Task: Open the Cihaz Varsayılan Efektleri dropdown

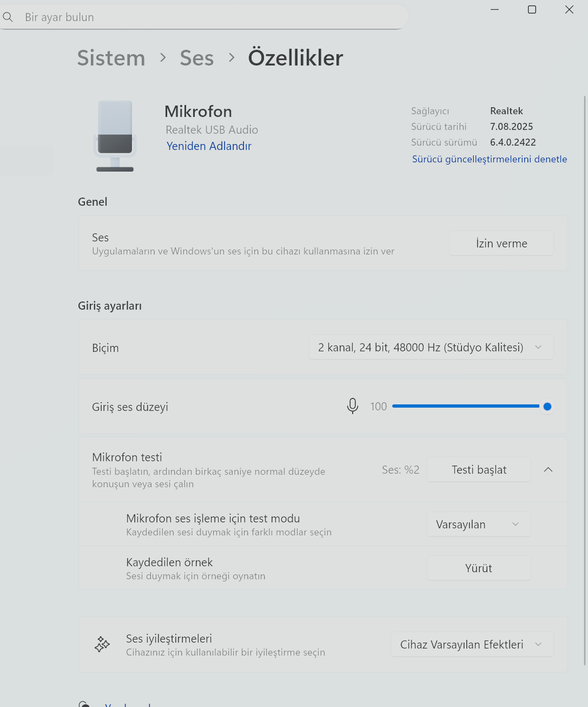Action: click(472, 645)
